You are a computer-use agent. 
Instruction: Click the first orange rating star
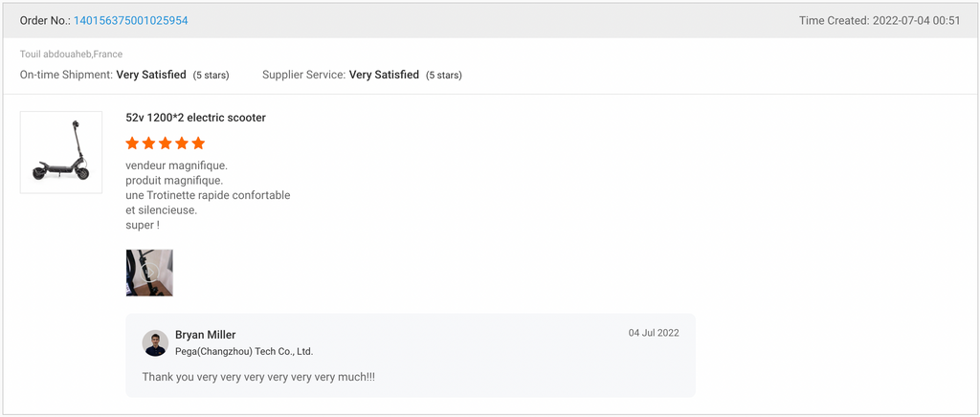[132, 143]
